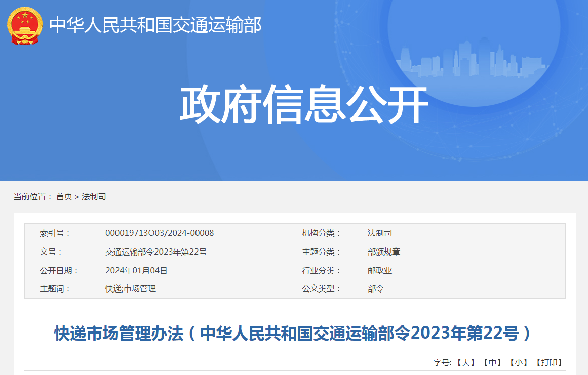This screenshot has width=588, height=375.
Task: Click the 公文类型 field label
Action: pos(321,289)
